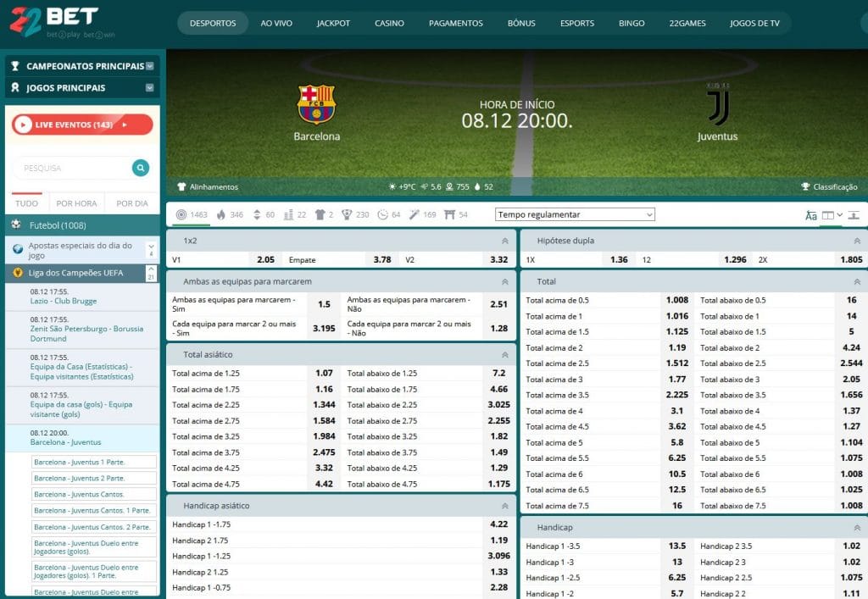868x599 pixels.
Task: Open the AO VIVO menu
Action: pos(276,23)
